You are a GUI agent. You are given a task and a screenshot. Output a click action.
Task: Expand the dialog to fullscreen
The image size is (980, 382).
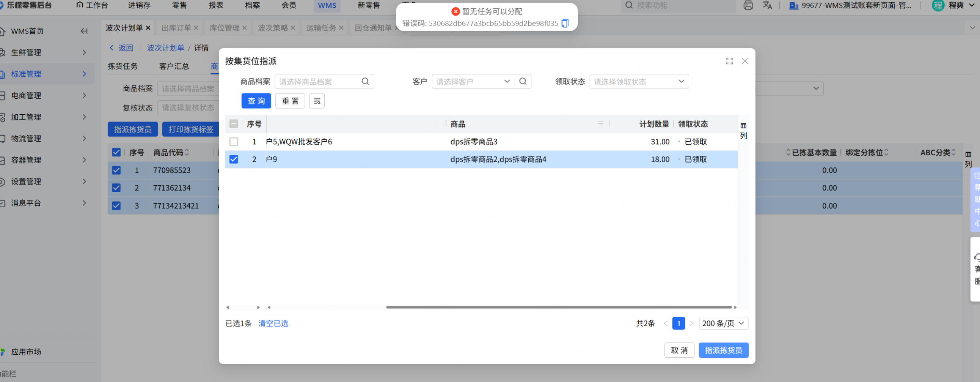pyautogui.click(x=729, y=61)
